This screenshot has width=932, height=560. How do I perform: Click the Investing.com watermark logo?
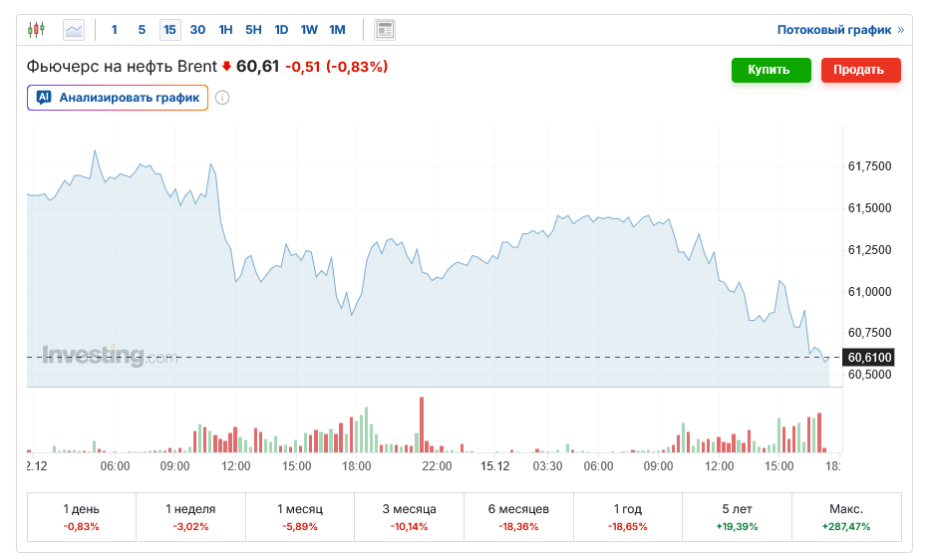pyautogui.click(x=110, y=356)
